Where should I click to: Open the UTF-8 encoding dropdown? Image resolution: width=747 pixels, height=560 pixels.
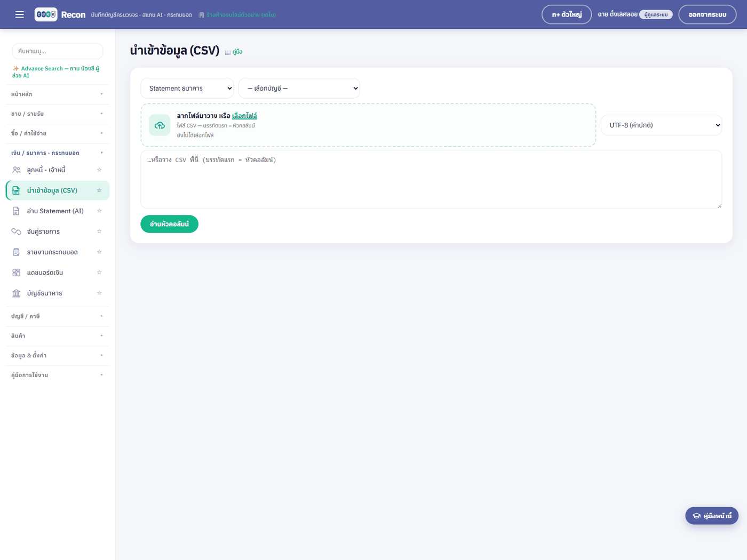(662, 125)
